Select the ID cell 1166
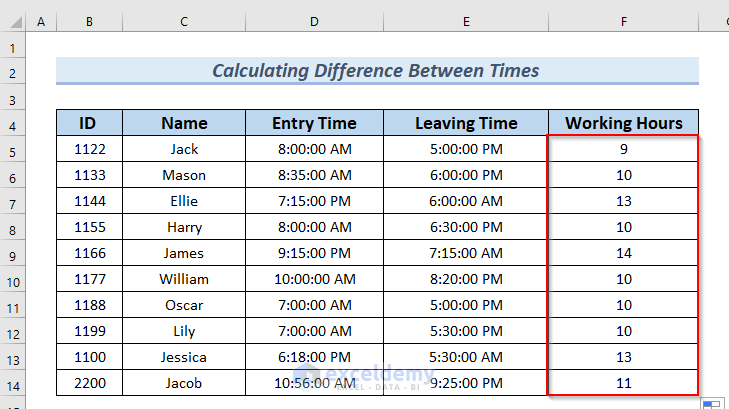 pos(88,254)
